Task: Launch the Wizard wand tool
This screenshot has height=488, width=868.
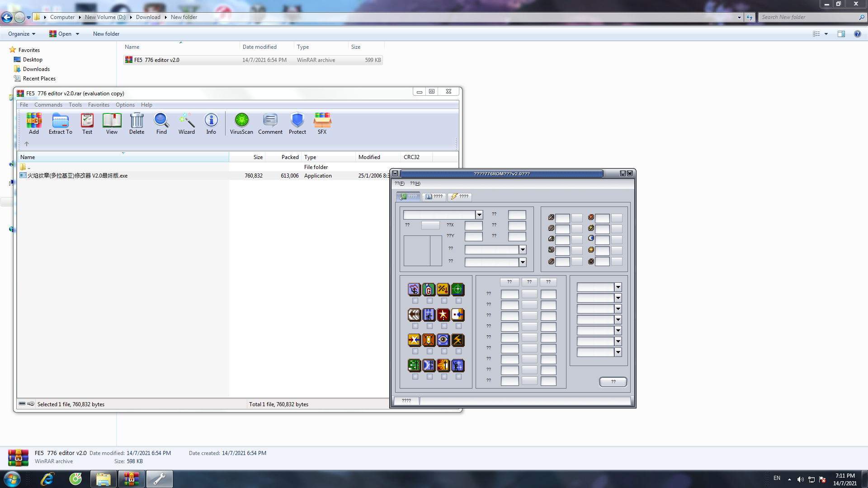Action: pyautogui.click(x=186, y=123)
